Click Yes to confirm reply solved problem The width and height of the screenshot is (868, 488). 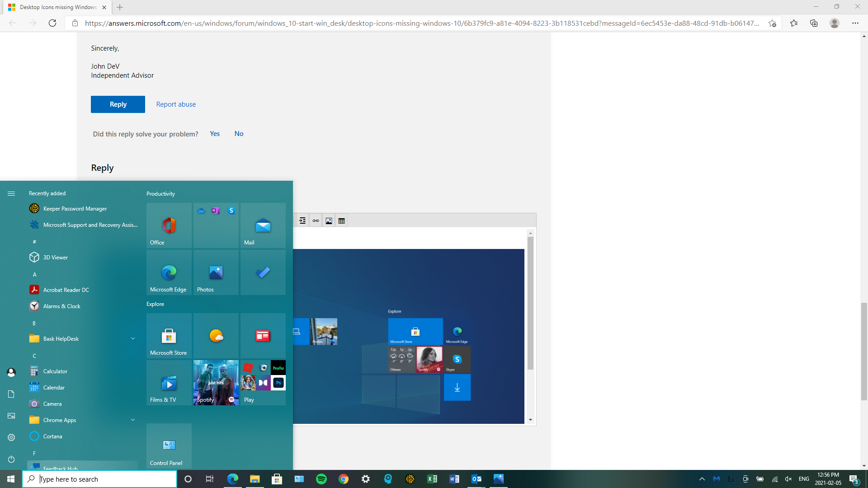[x=214, y=133]
